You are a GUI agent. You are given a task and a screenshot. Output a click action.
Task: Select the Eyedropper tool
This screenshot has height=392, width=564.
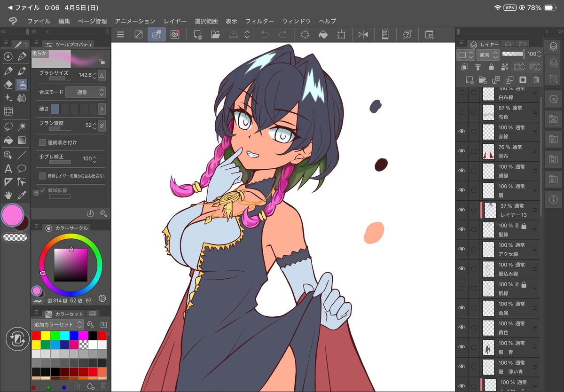point(22,196)
